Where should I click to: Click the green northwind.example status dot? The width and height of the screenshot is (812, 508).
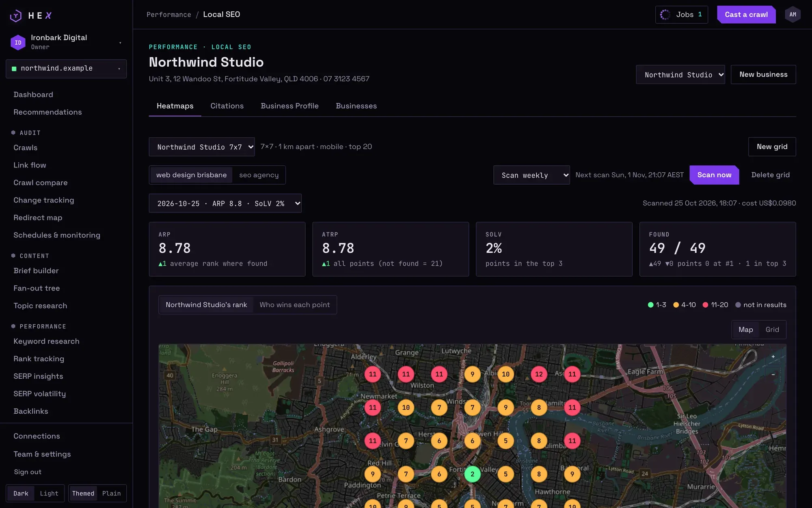(14, 69)
